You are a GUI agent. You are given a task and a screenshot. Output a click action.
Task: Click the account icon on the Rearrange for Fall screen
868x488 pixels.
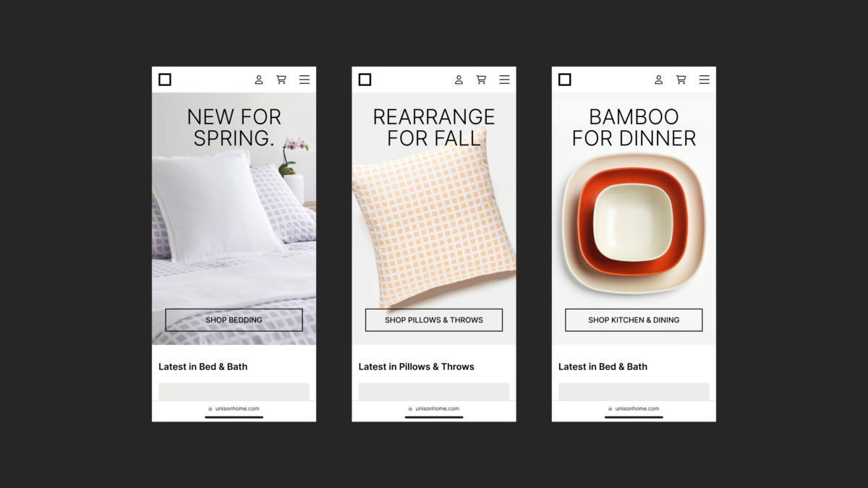(x=459, y=80)
